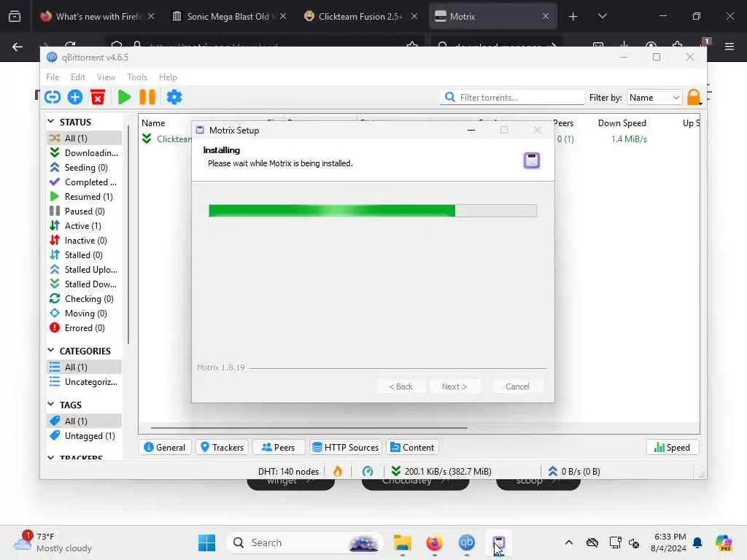Open the View menu in qBittorrent
This screenshot has width=747, height=560.
tap(106, 77)
